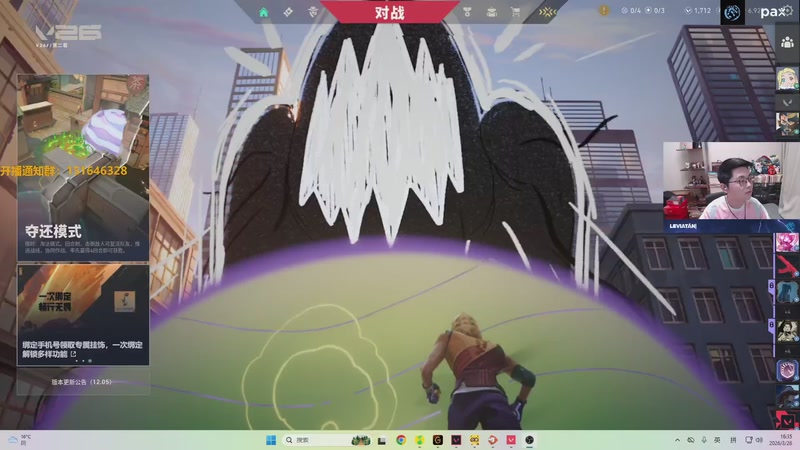The image size is (800, 450).
Task: Open the player avatar badge at top right
Action: tap(732, 12)
